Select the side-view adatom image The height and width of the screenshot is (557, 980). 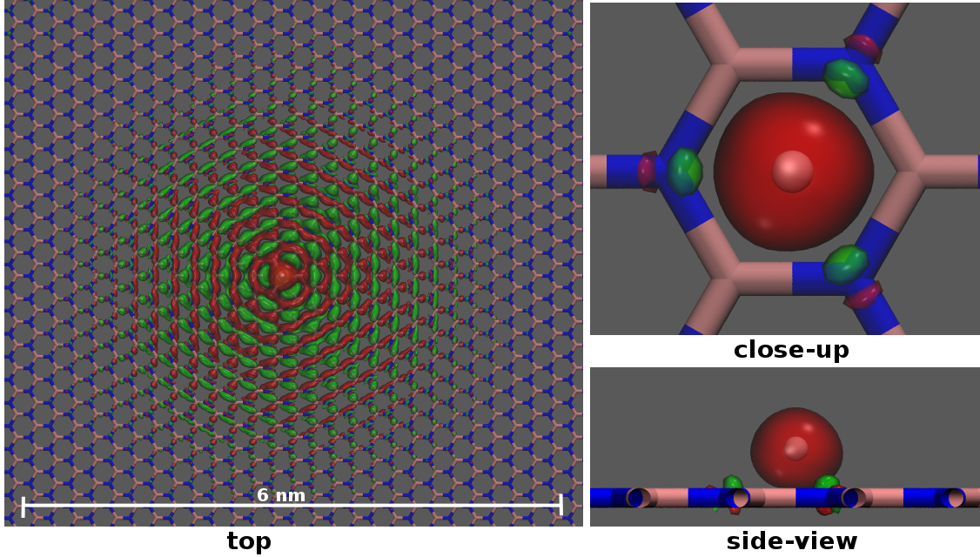(785, 447)
